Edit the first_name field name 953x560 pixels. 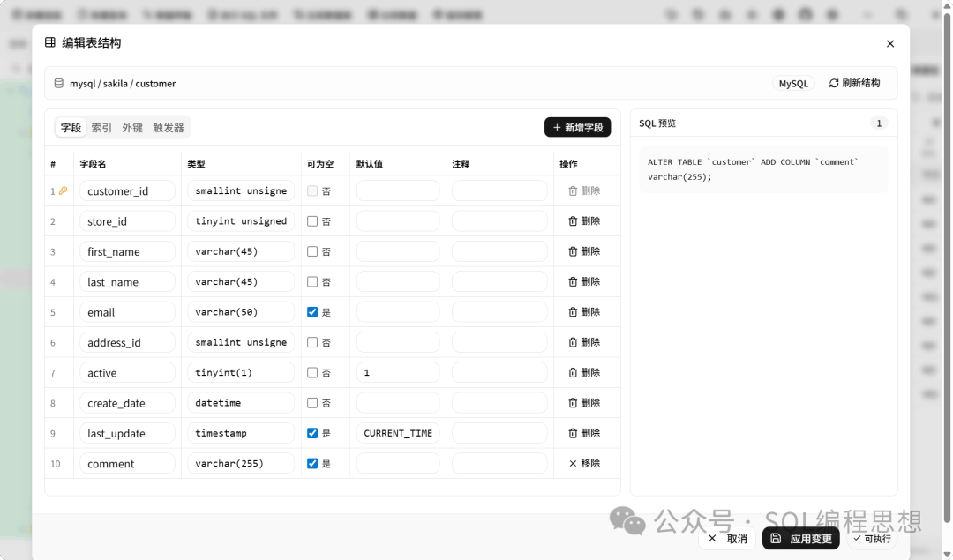click(127, 251)
